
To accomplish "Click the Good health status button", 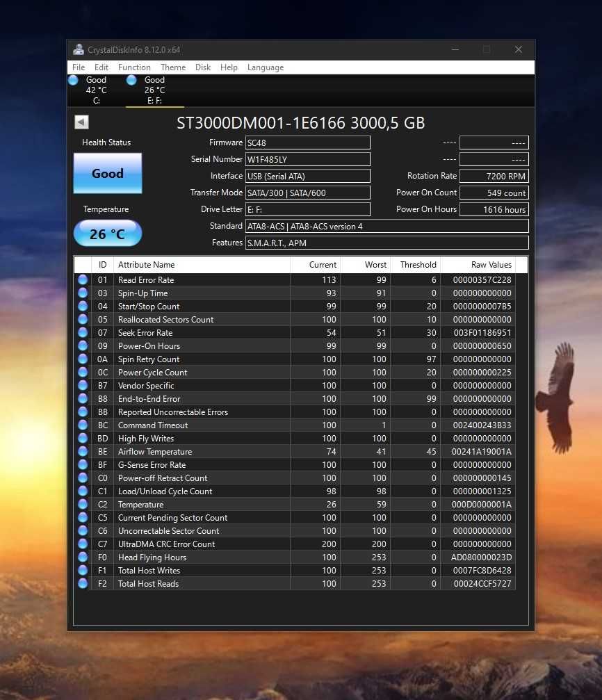I will (x=108, y=173).
